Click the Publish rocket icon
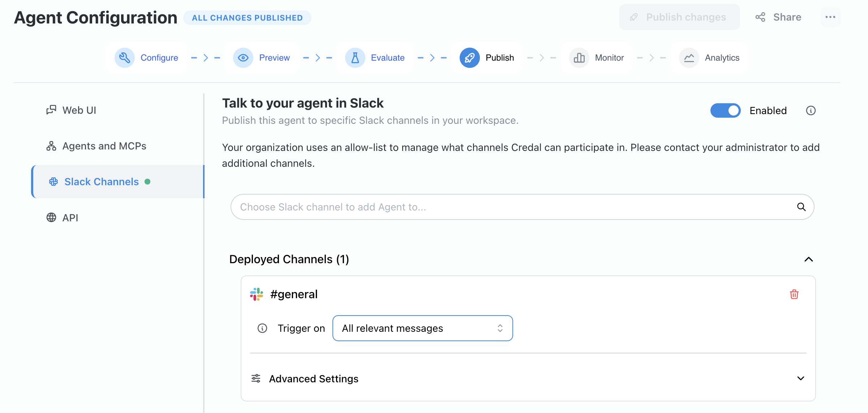The width and height of the screenshot is (868, 413). click(x=470, y=58)
